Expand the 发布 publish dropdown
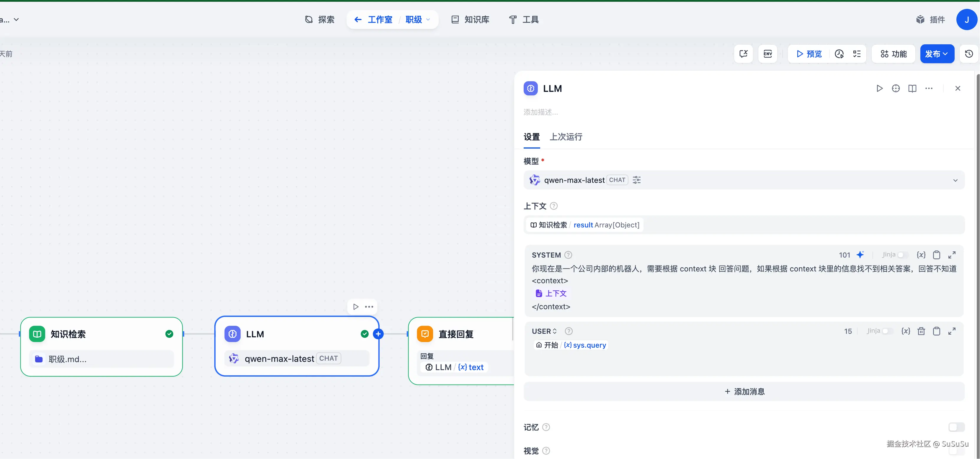The width and height of the screenshot is (980, 459). pos(937,54)
